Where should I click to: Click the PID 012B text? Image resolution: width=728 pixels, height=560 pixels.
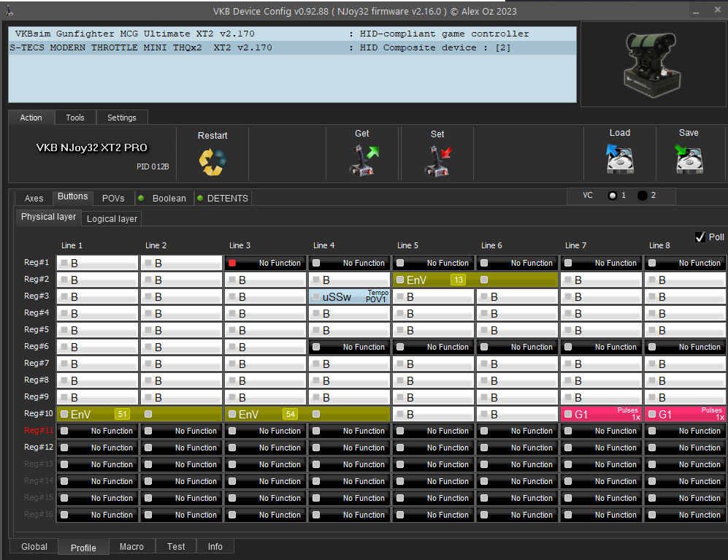153,166
